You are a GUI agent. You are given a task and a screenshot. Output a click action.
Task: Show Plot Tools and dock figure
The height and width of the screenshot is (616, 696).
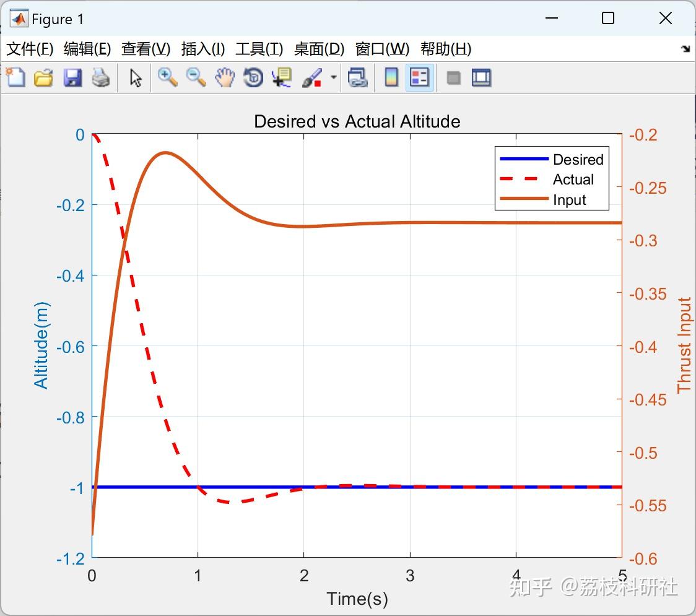point(481,77)
